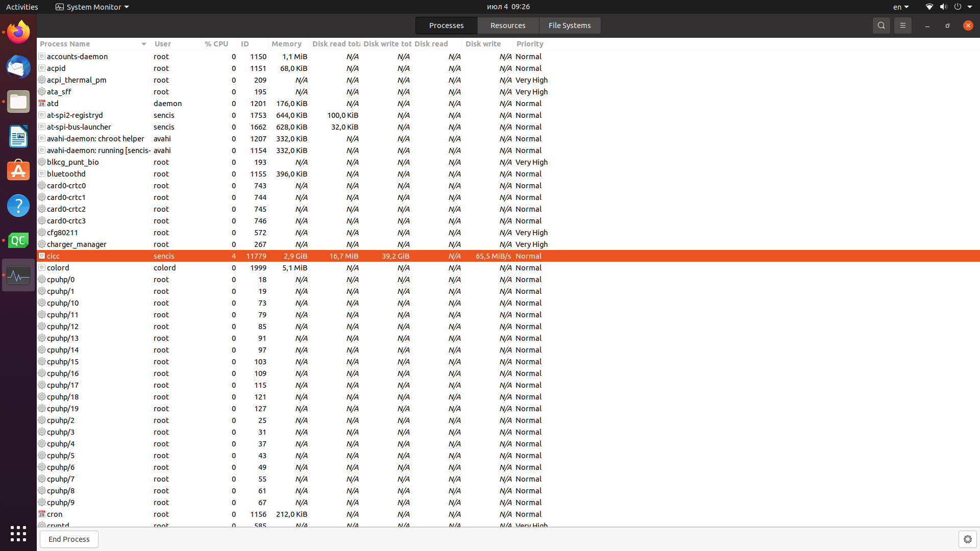The image size is (980, 551).
Task: Switch to the Resources tab
Action: (507, 26)
